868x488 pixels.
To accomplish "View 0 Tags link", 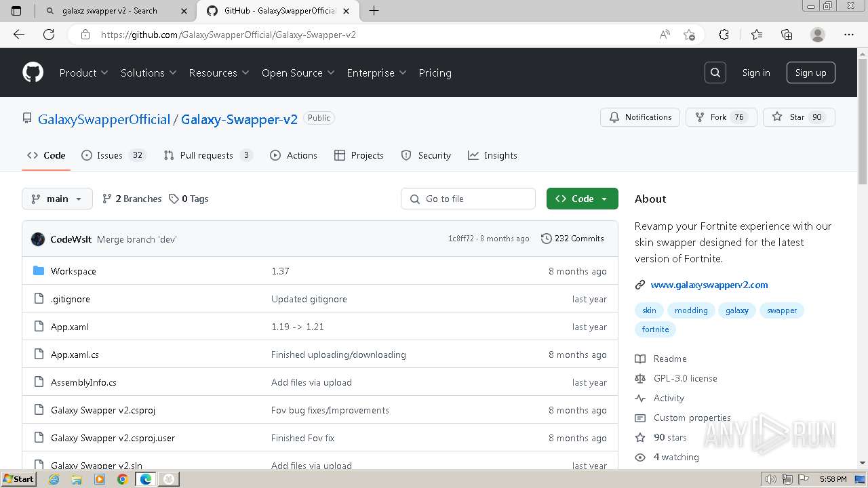I will [x=189, y=199].
